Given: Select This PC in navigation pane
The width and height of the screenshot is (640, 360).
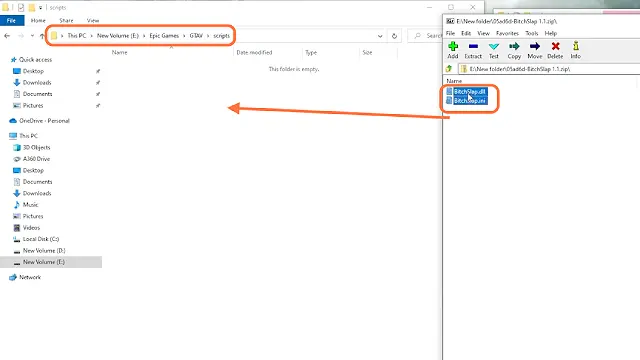Looking at the screenshot, I should (28, 136).
